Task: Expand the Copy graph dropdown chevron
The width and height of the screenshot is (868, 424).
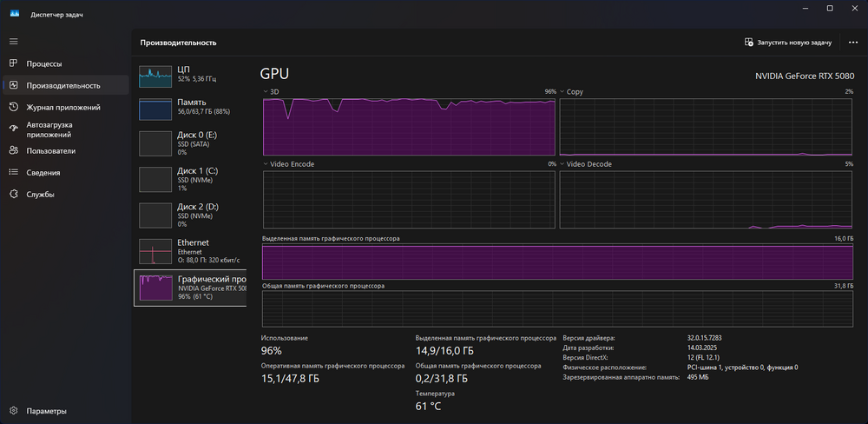Action: coord(562,91)
